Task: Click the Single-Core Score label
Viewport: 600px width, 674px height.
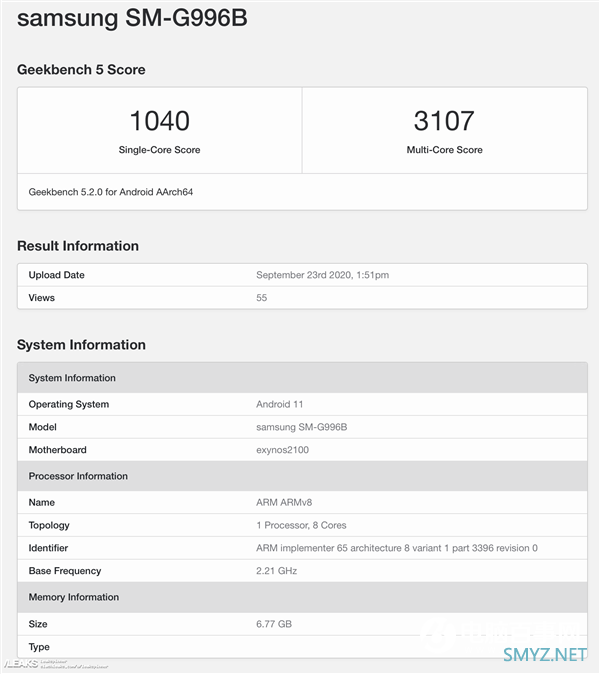Action: (159, 150)
